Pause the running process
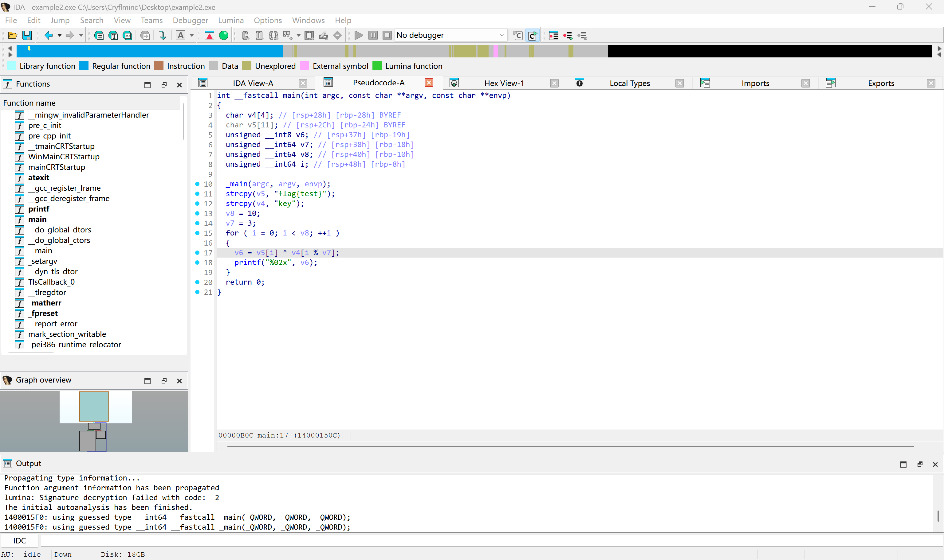The image size is (944, 560). pyautogui.click(x=373, y=35)
